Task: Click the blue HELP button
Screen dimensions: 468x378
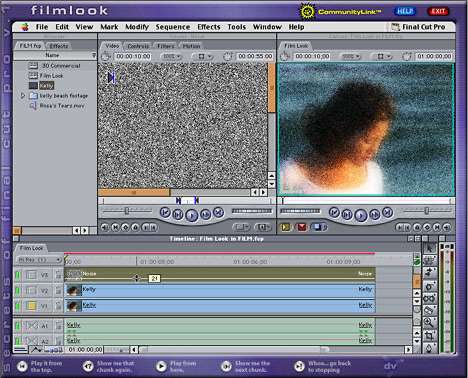Action: pos(405,11)
